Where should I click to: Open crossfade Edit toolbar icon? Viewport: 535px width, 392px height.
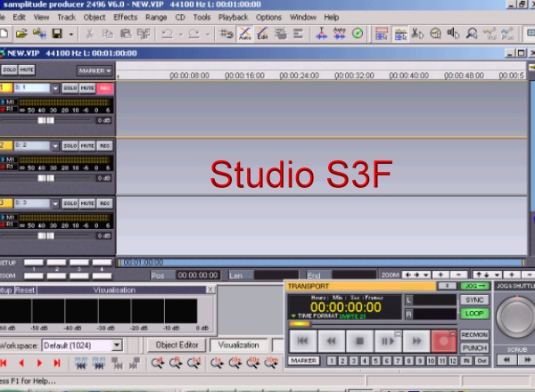click(262, 34)
